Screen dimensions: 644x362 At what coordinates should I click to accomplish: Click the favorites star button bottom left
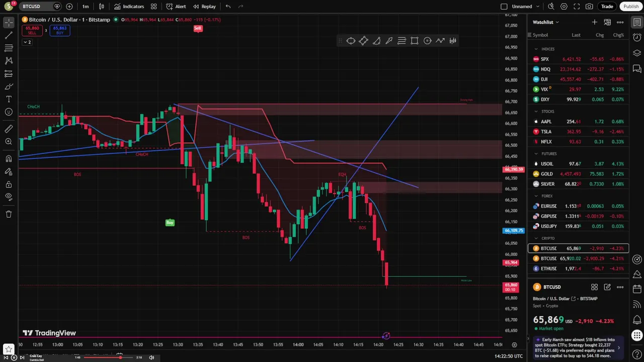coord(9,349)
